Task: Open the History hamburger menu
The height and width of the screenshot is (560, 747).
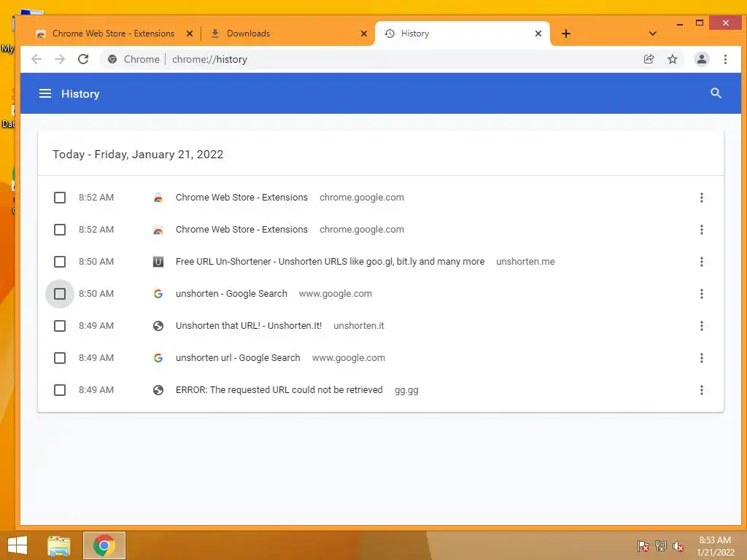Action: point(45,93)
